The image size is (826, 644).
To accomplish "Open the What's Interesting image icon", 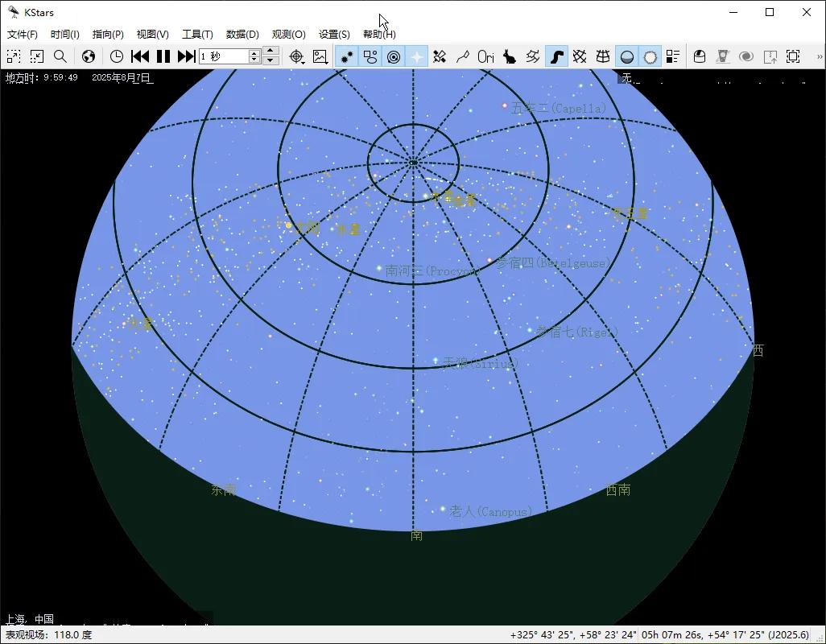I will [x=320, y=56].
